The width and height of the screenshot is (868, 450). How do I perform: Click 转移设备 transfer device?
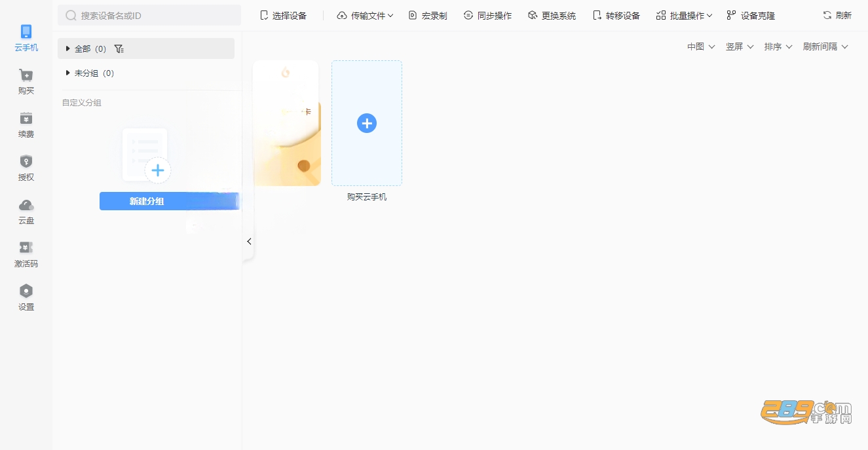[616, 15]
